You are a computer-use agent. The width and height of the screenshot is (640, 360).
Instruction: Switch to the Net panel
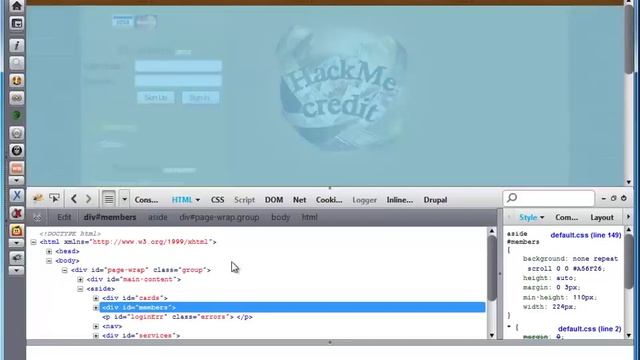pyautogui.click(x=299, y=200)
